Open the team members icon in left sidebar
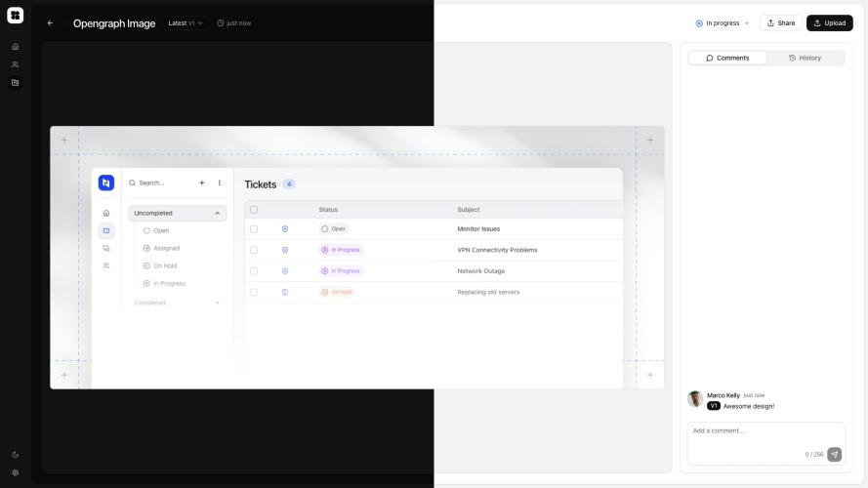 16,64
